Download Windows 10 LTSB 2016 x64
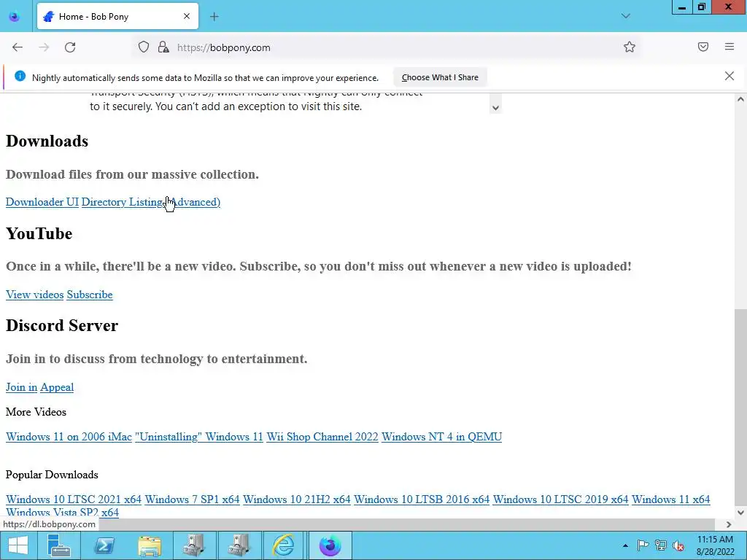 (x=422, y=499)
